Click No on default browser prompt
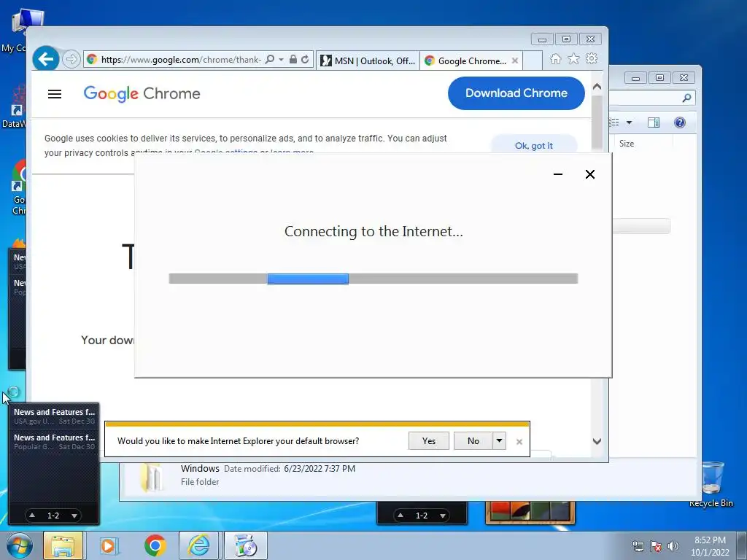The width and height of the screenshot is (747, 560). (473, 441)
